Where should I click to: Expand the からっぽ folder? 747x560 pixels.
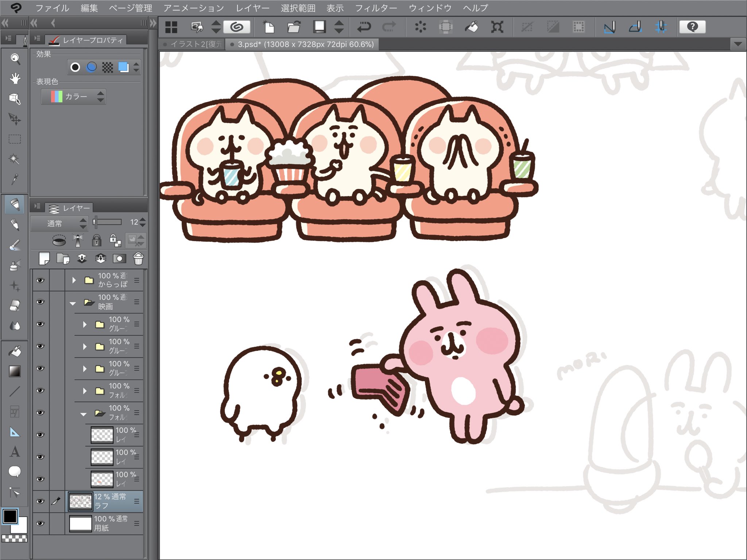coord(74,280)
